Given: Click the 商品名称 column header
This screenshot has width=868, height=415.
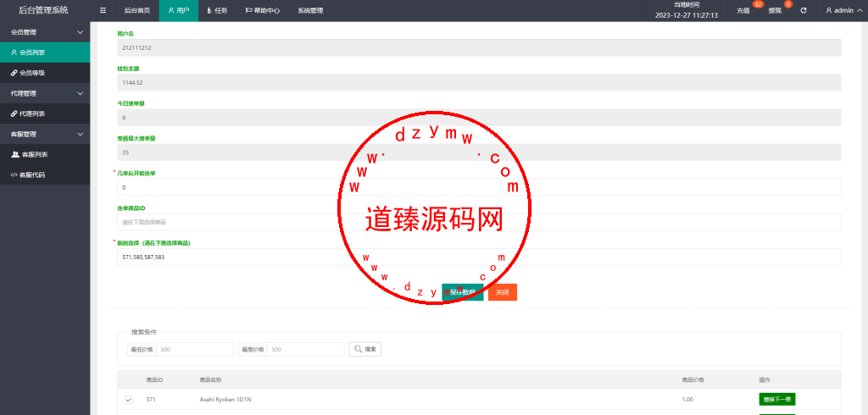Looking at the screenshot, I should pyautogui.click(x=210, y=380).
